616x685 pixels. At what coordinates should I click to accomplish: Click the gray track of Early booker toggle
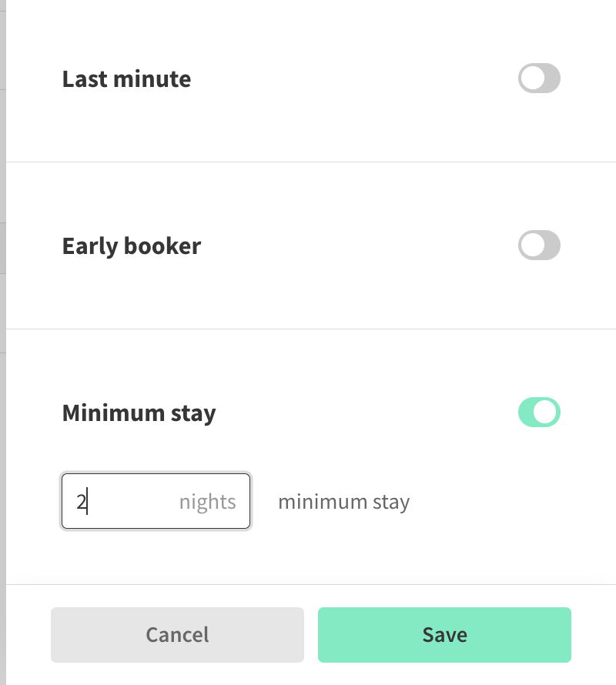click(x=551, y=246)
